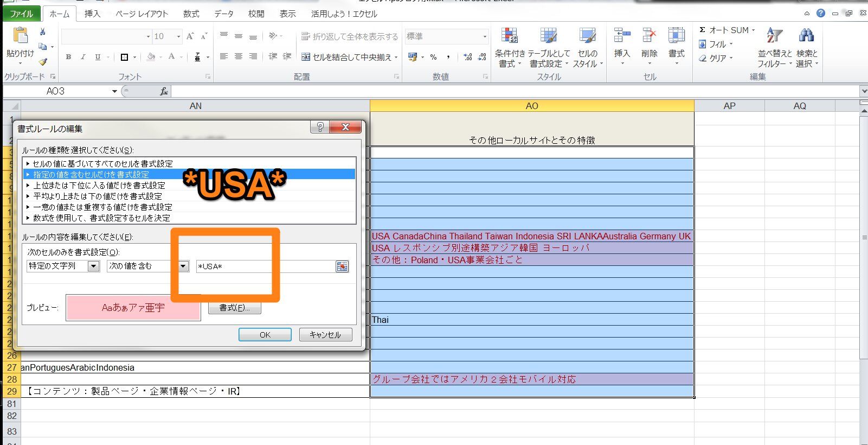Click the Excel Help question mark icon
Screen dimensions: 868x445
(x=821, y=13)
